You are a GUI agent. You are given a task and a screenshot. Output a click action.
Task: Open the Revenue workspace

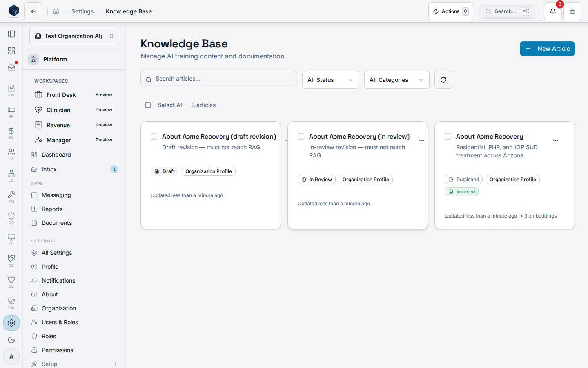click(x=75, y=125)
